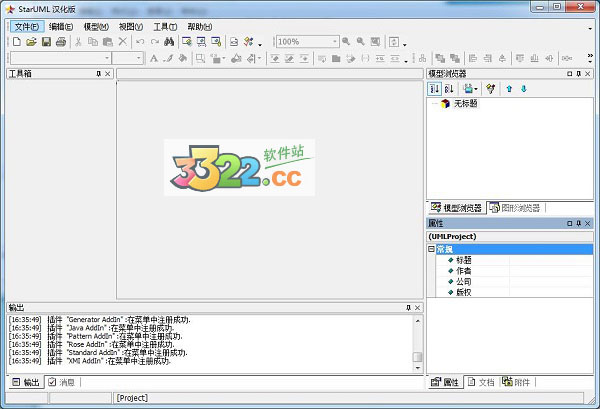Open the 帮助(H) menu

(x=200, y=27)
